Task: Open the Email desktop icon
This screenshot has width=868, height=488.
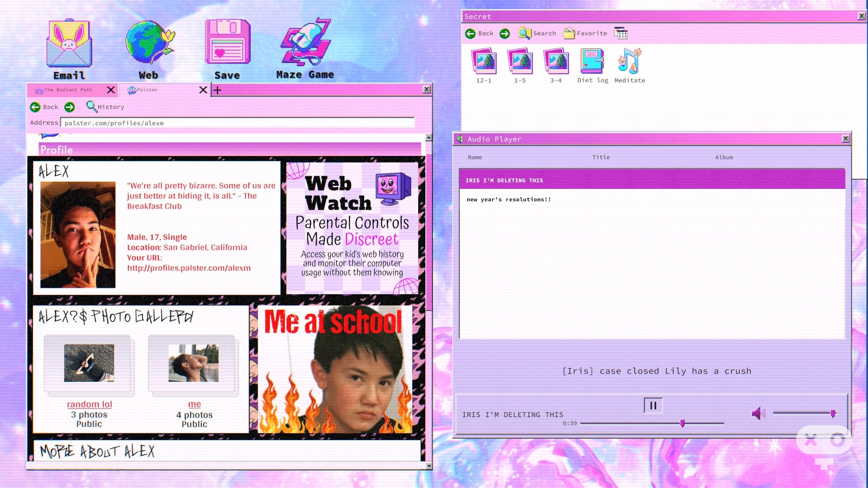Action: [69, 49]
